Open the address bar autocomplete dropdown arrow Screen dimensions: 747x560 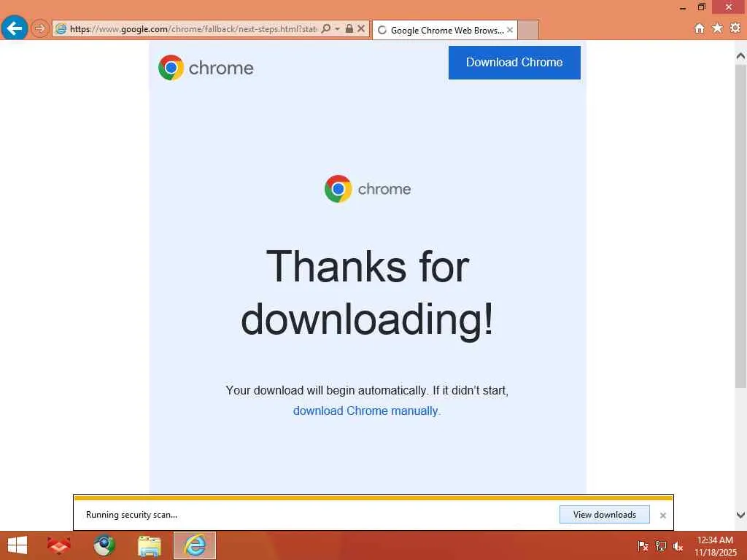pyautogui.click(x=337, y=28)
